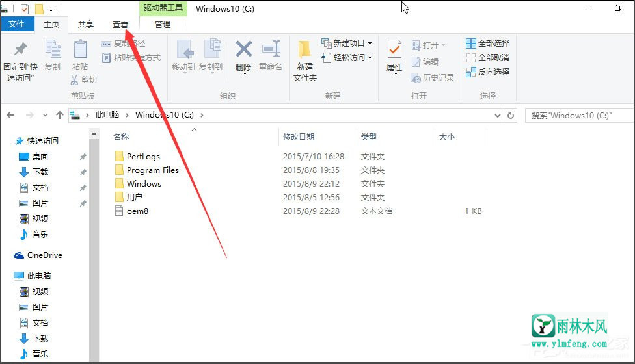Click the Delete (删除) X icon
This screenshot has height=364, width=635.
(244, 49)
